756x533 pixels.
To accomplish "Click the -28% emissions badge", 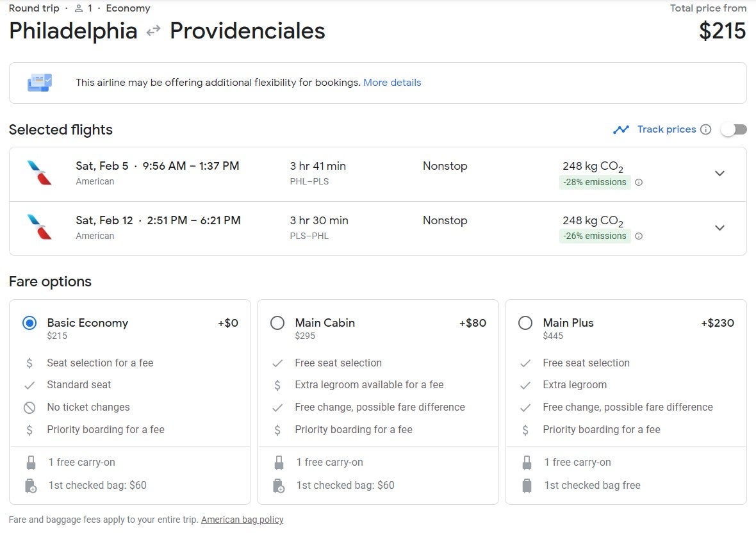I will click(x=595, y=183).
